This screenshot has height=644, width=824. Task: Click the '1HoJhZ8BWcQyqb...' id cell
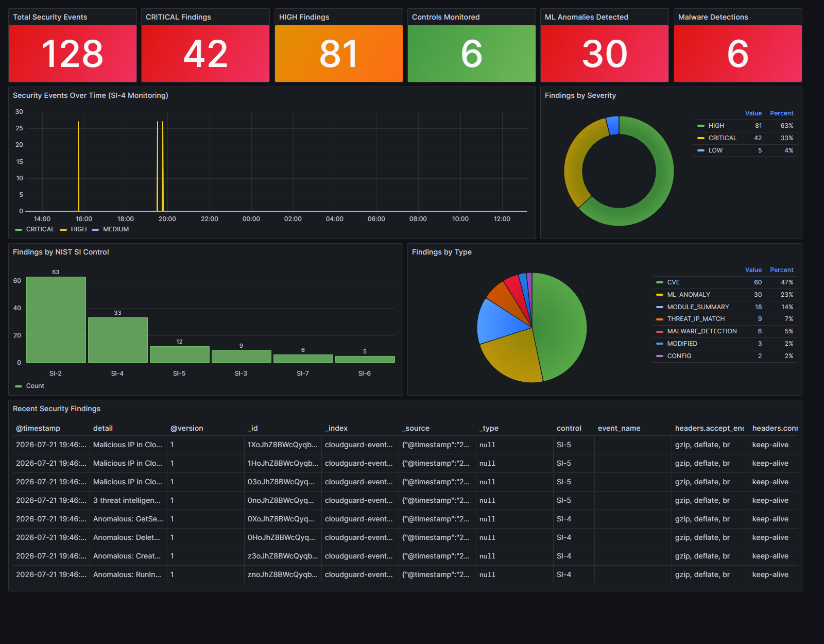tap(283, 463)
